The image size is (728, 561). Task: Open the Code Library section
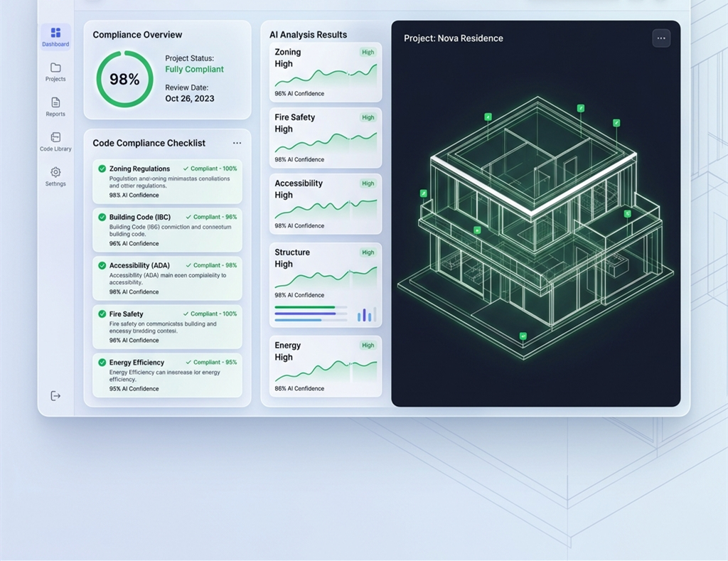(x=55, y=142)
